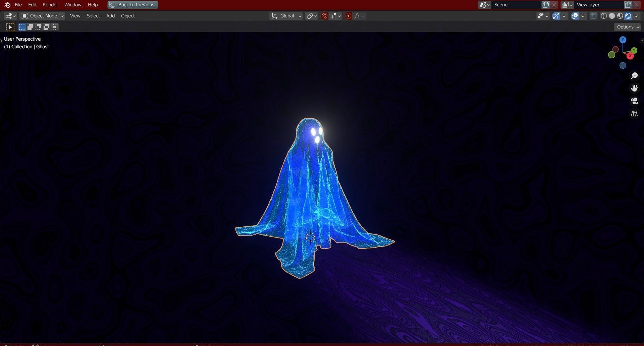Select the Select Box tool icon
This screenshot has width=644, height=346.
(x=10, y=27)
